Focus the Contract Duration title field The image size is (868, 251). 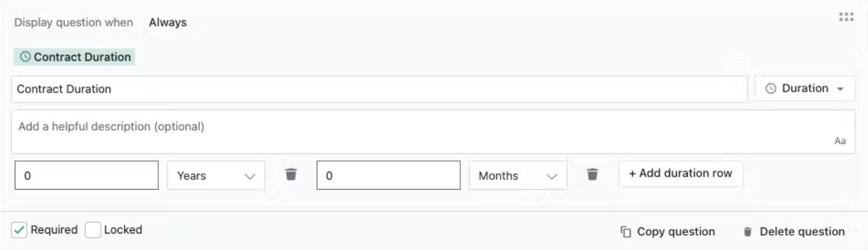379,89
